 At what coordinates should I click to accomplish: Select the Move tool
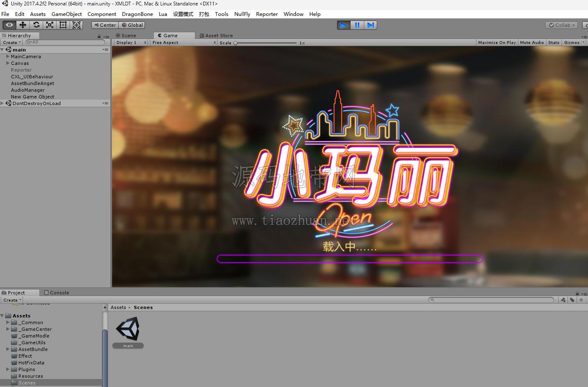pos(23,25)
